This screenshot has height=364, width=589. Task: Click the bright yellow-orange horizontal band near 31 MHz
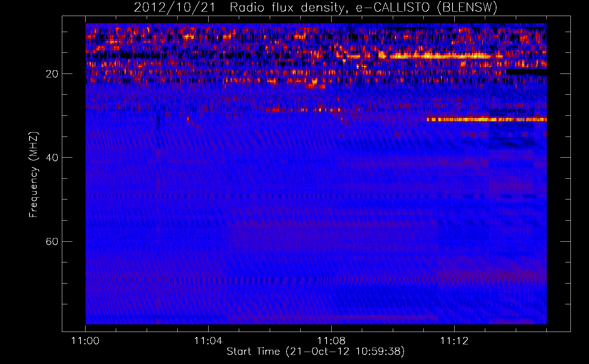(x=487, y=119)
